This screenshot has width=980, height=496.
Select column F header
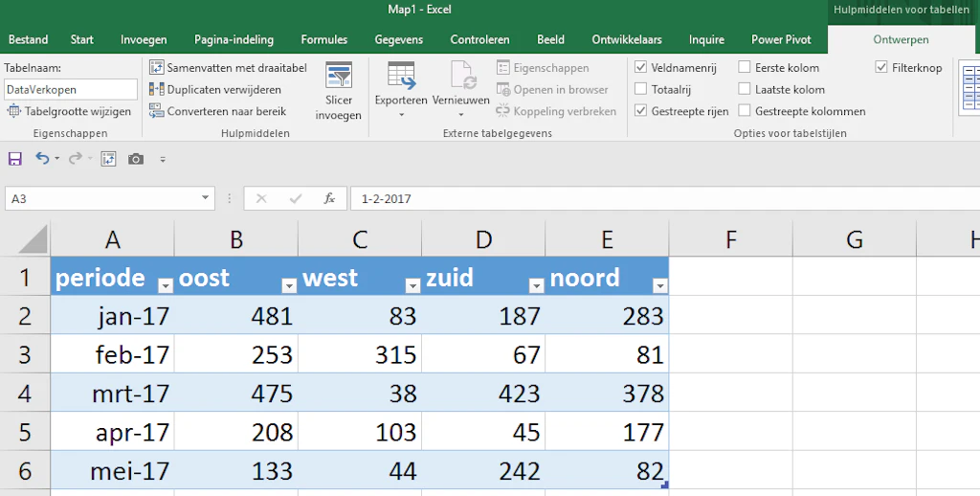coord(730,239)
